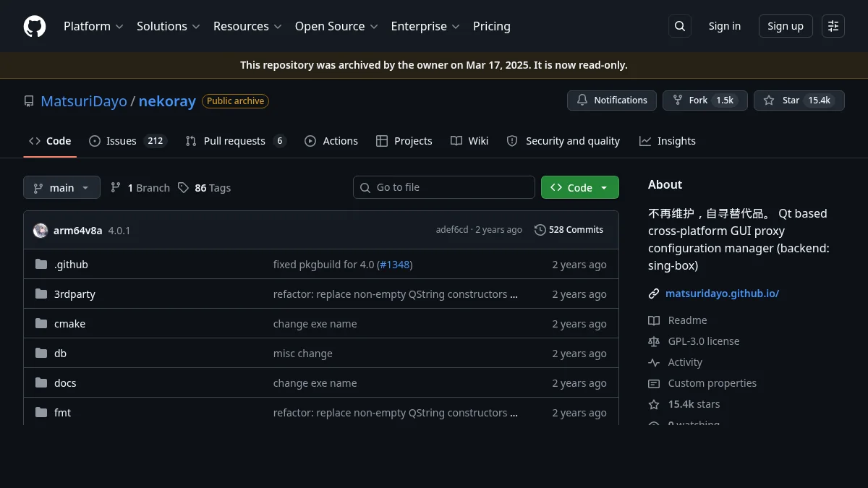Open the cmake folder name
This screenshot has height=488, width=868.
click(69, 324)
